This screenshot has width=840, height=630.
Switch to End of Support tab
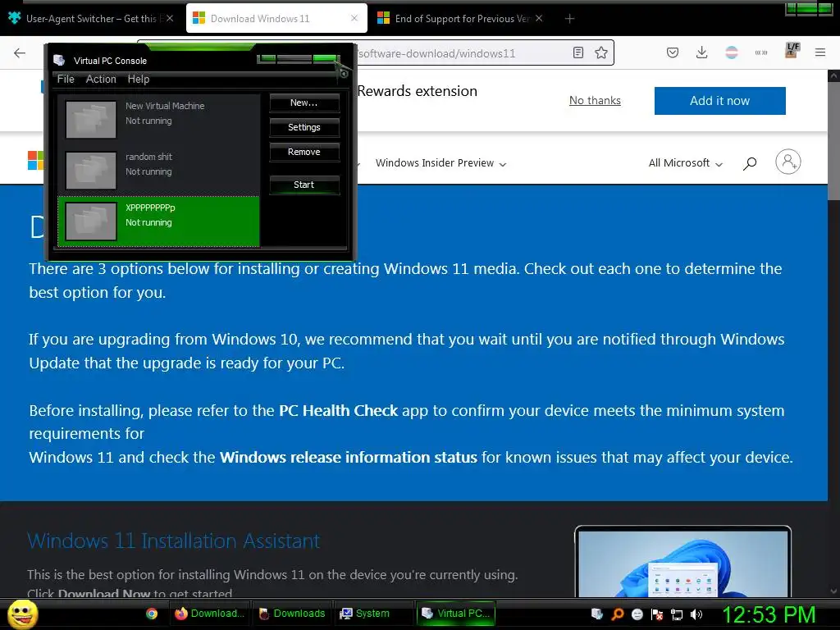(x=460, y=19)
